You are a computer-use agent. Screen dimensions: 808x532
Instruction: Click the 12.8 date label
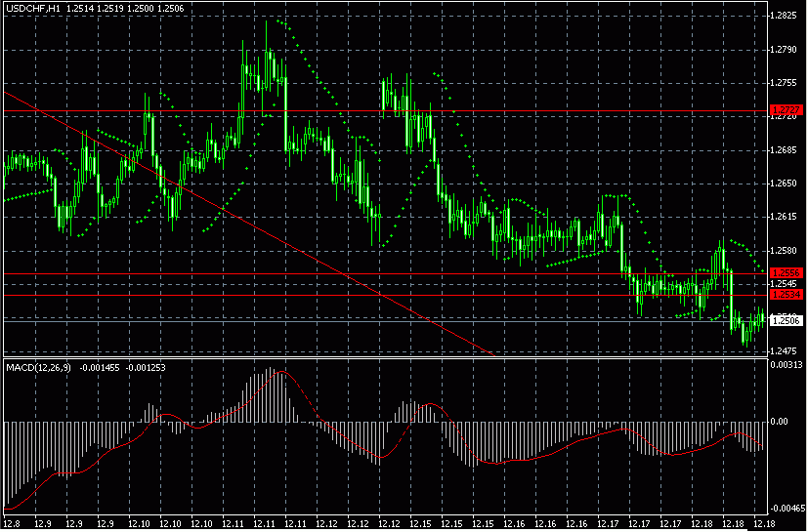pyautogui.click(x=11, y=524)
